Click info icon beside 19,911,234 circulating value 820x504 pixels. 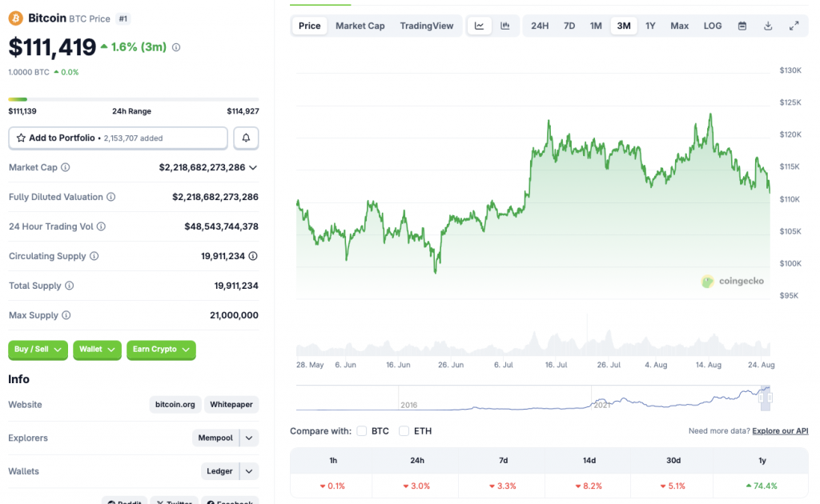point(253,256)
